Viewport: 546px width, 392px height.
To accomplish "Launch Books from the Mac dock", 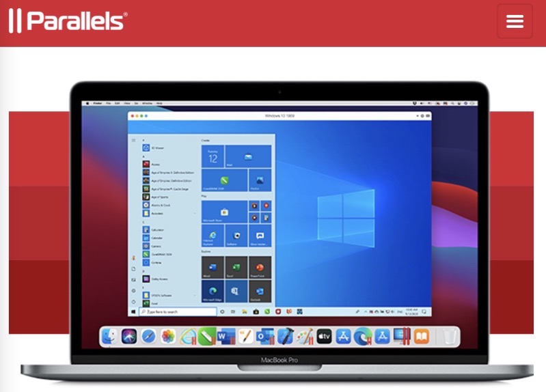I will [x=422, y=337].
